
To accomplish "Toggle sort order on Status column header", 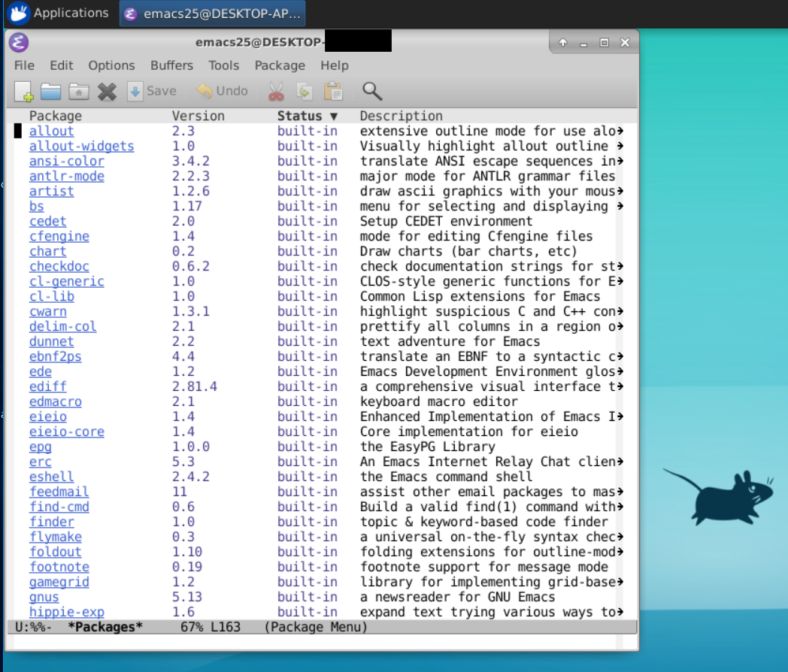I will pyautogui.click(x=307, y=116).
